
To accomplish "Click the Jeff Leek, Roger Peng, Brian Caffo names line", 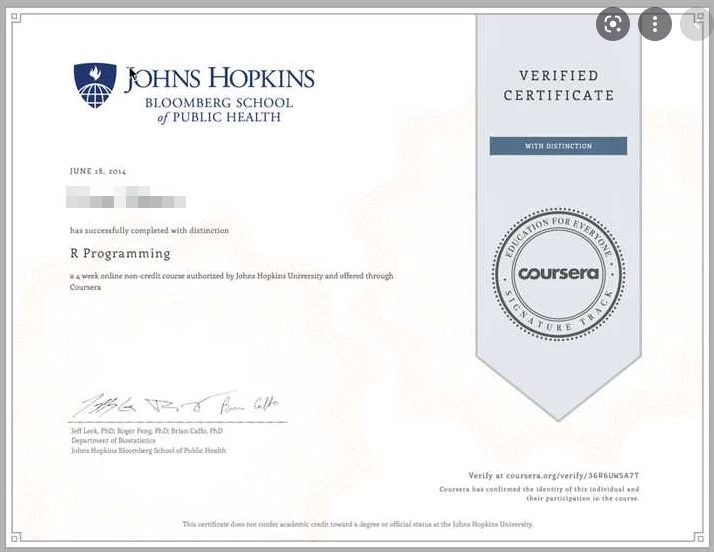I will (147, 431).
